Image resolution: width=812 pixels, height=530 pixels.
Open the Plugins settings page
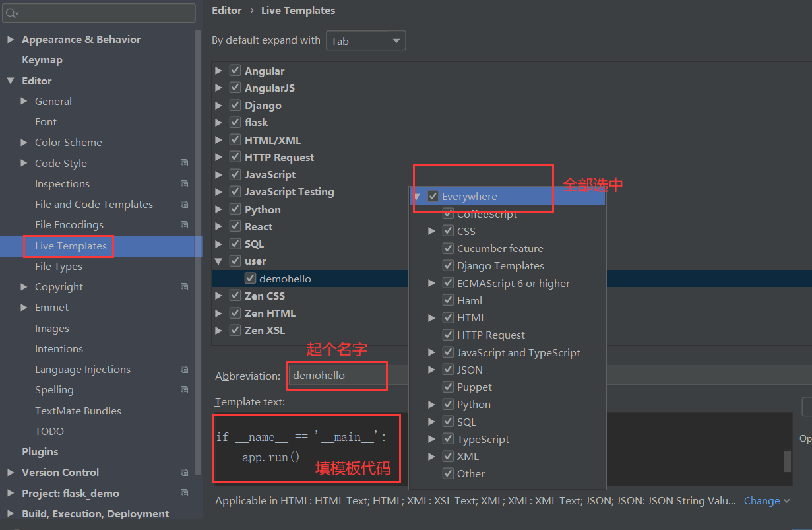[40, 452]
